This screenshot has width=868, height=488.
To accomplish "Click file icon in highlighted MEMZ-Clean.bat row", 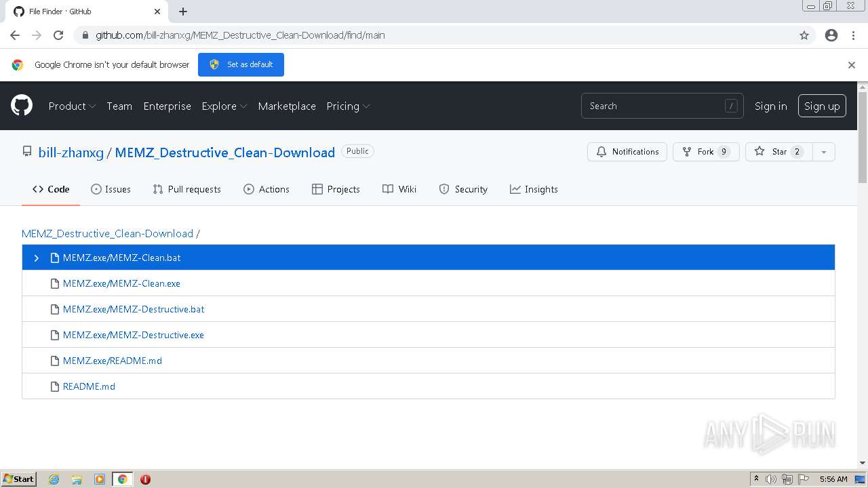I will click(x=55, y=258).
